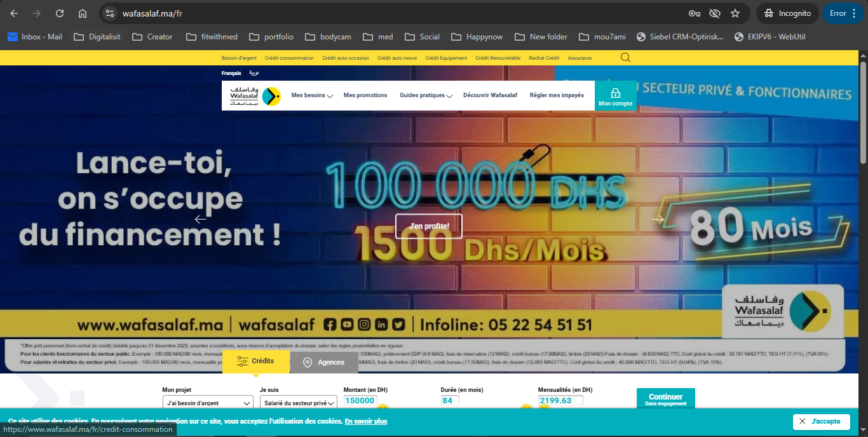View site information icon in address bar
This screenshot has height=437, width=868.
tap(109, 13)
